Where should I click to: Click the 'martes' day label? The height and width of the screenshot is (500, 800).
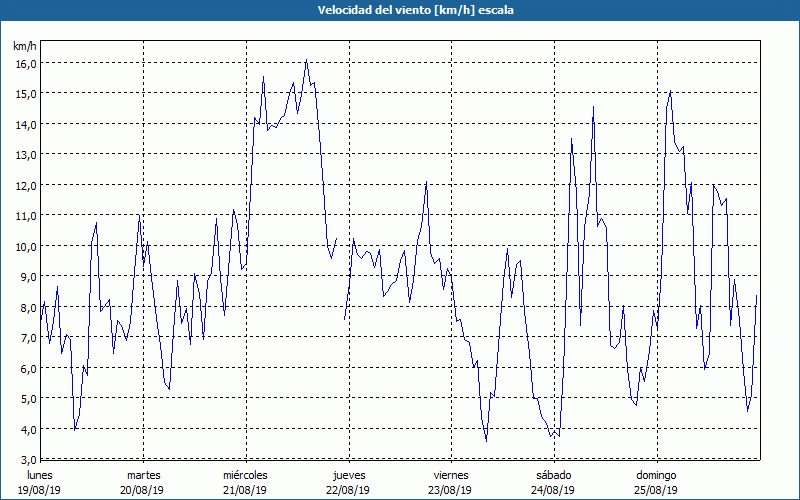[x=144, y=475]
